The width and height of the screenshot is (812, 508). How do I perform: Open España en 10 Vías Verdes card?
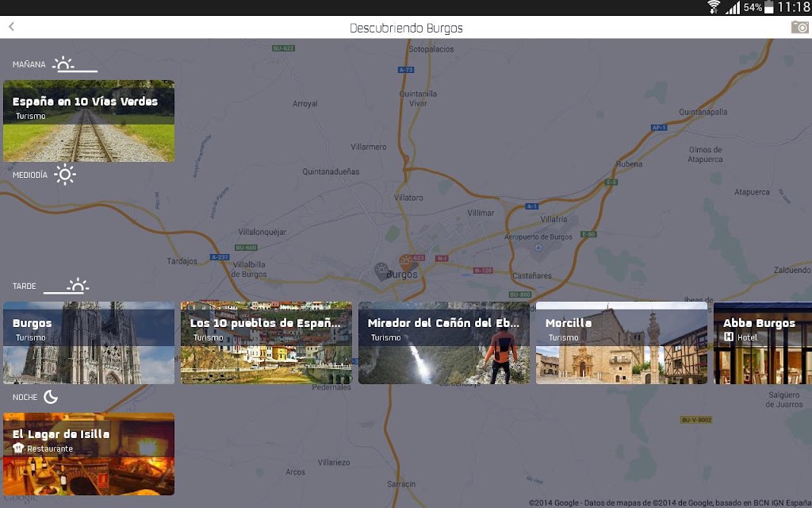[x=89, y=121]
